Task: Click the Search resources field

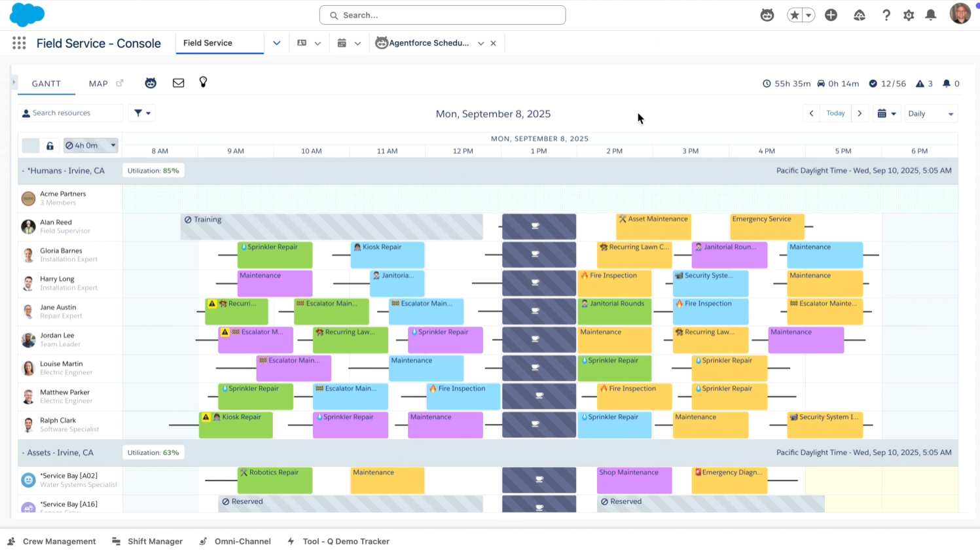Action: click(x=70, y=113)
